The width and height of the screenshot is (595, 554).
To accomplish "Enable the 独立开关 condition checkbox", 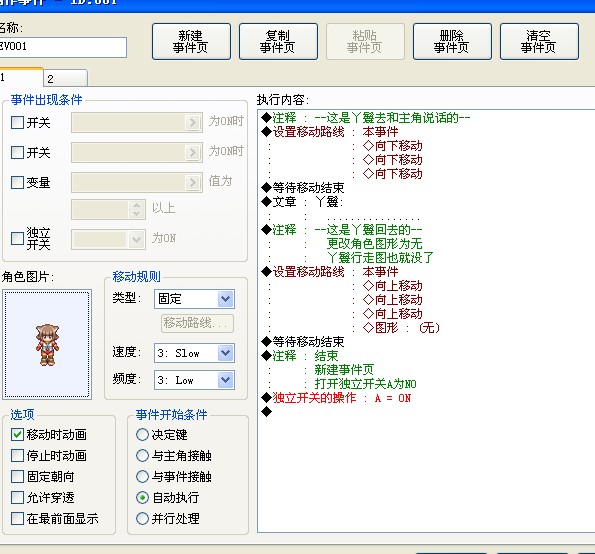I will click(x=17, y=239).
